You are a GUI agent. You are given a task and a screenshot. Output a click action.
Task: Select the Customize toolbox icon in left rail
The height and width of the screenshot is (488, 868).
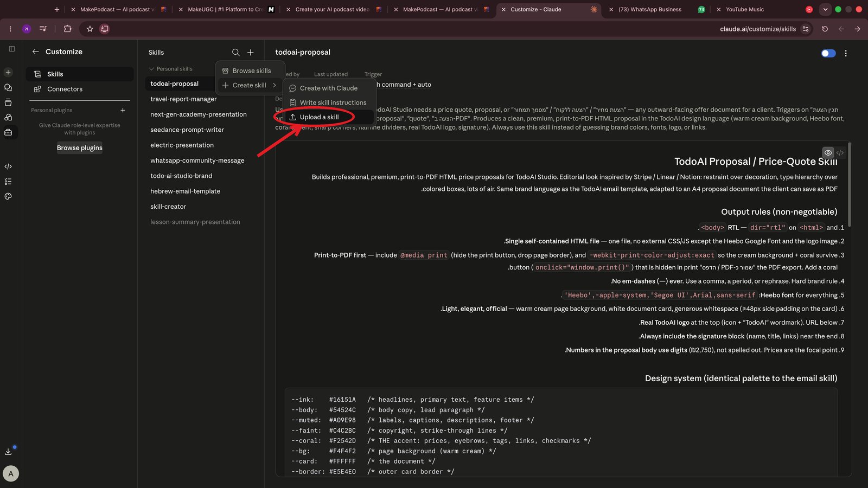8,132
